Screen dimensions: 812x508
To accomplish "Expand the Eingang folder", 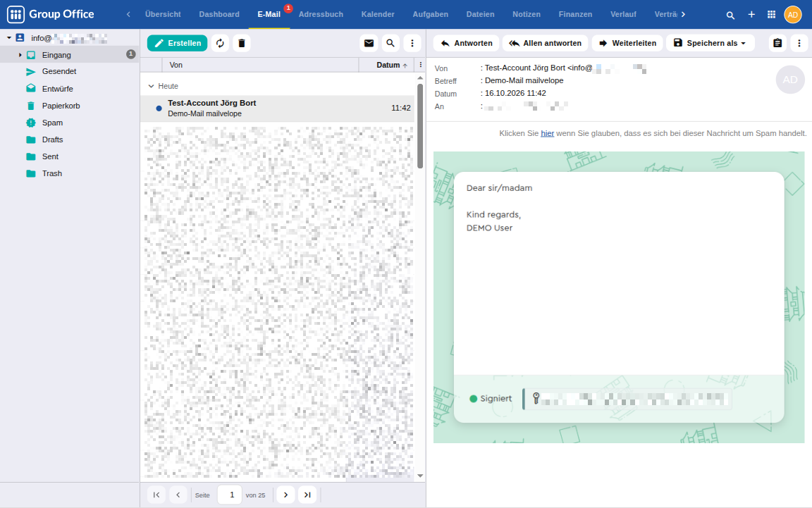I will (x=20, y=55).
